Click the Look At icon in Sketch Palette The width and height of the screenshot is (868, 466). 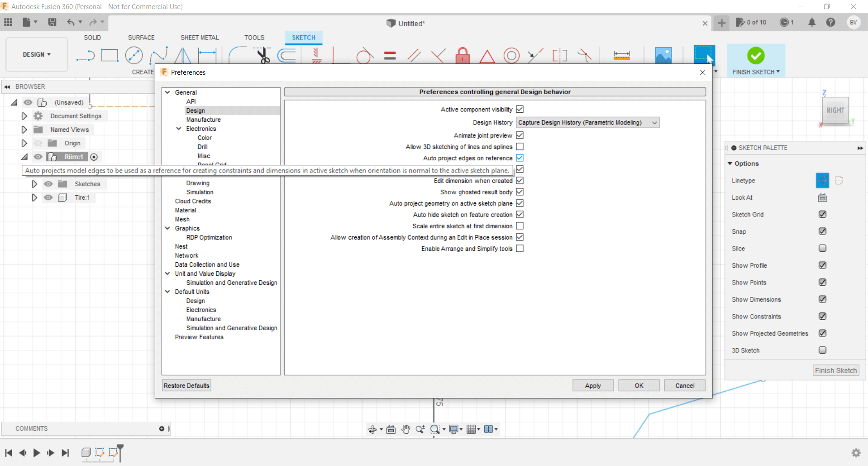pyautogui.click(x=822, y=197)
